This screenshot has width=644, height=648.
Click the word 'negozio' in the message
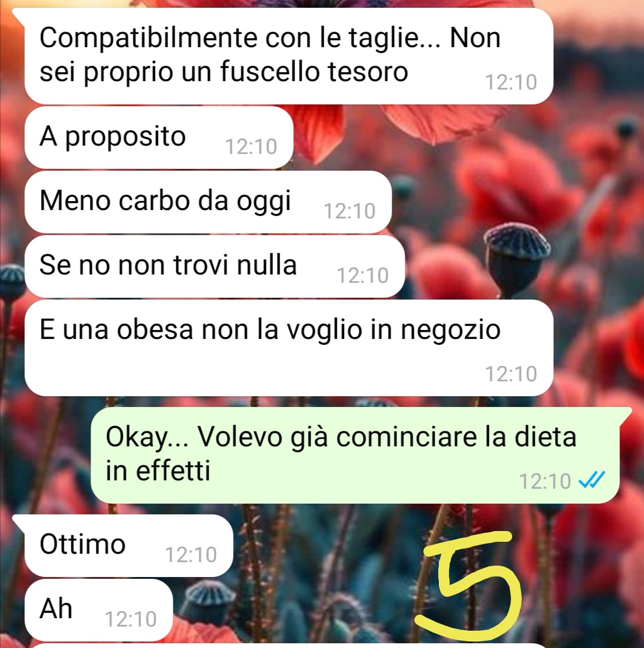[x=450, y=331]
